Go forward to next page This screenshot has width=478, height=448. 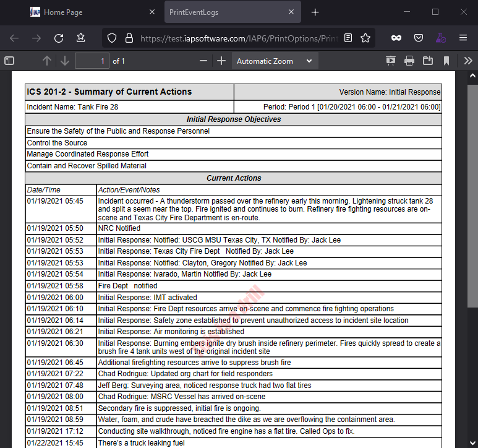click(36, 38)
